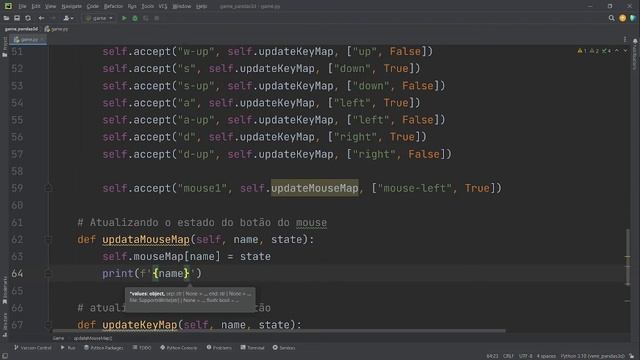Open the Run menu
The image size is (640, 360).
pyautogui.click(x=132, y=6)
